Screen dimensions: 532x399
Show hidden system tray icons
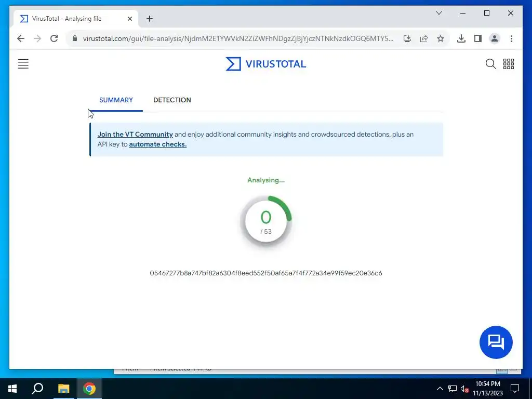tap(440, 389)
